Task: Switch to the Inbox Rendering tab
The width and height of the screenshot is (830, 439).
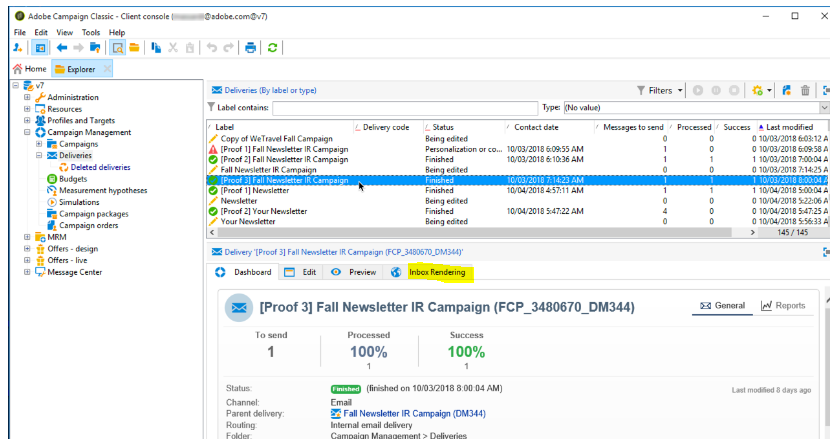Action: 436,272
